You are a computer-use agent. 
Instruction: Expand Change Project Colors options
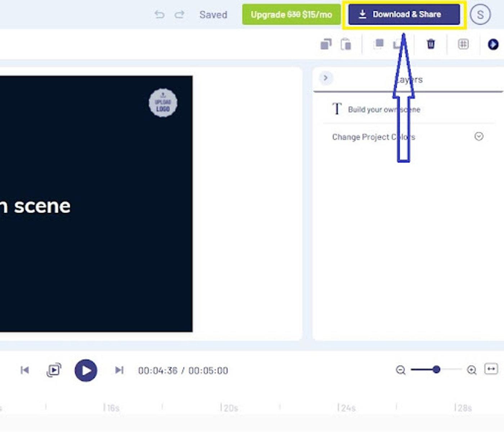point(479,136)
